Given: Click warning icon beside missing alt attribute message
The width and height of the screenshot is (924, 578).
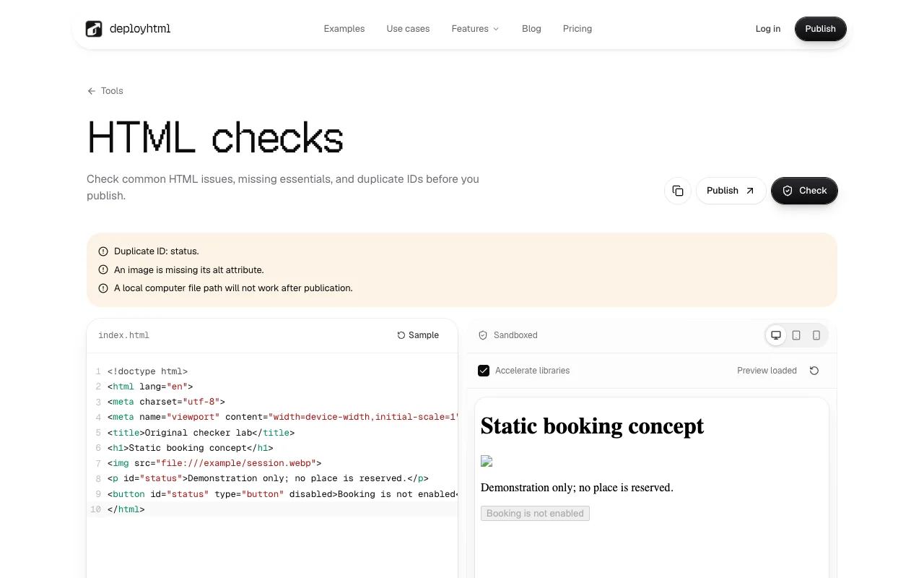Looking at the screenshot, I should 103,269.
